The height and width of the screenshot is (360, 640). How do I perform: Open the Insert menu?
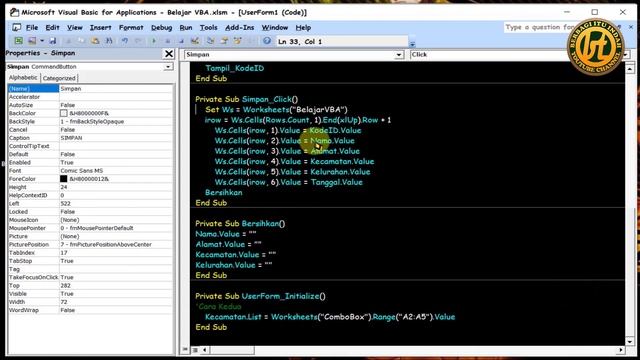pyautogui.click(x=100, y=27)
